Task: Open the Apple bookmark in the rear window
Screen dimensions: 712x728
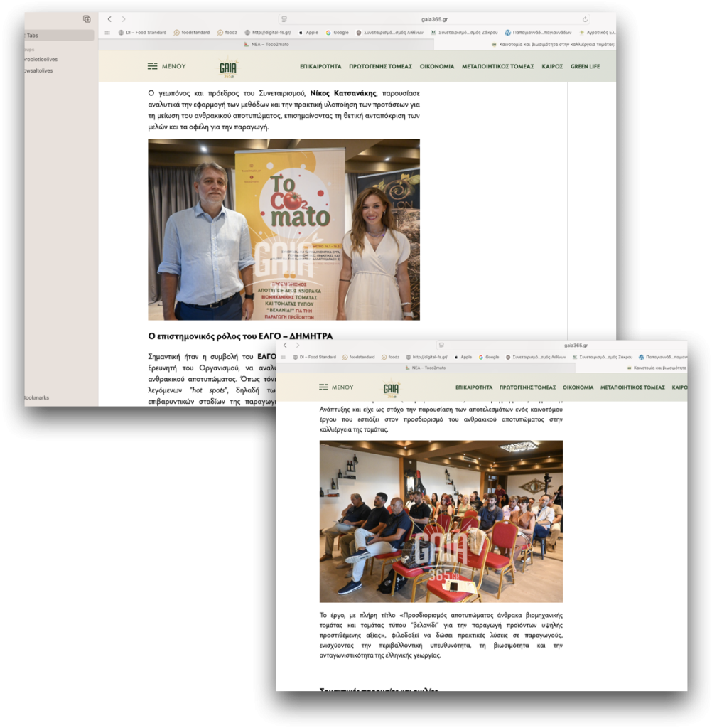Action: click(x=308, y=32)
